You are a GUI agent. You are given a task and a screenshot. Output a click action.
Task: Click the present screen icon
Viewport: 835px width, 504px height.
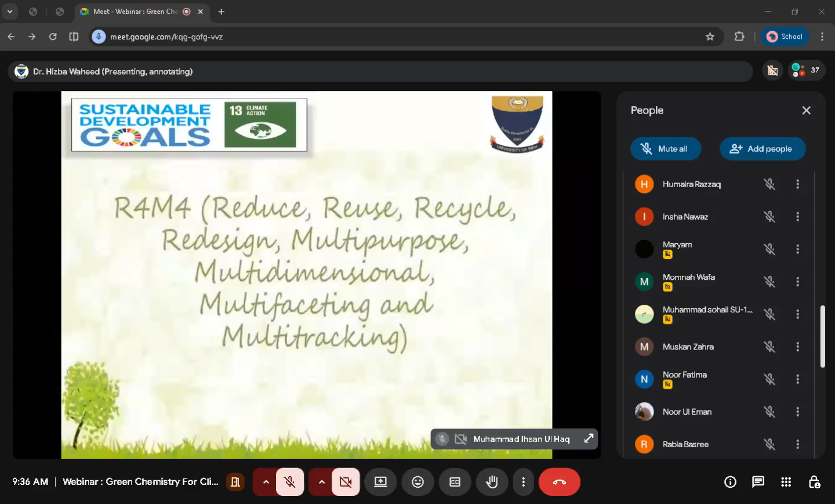point(380,482)
